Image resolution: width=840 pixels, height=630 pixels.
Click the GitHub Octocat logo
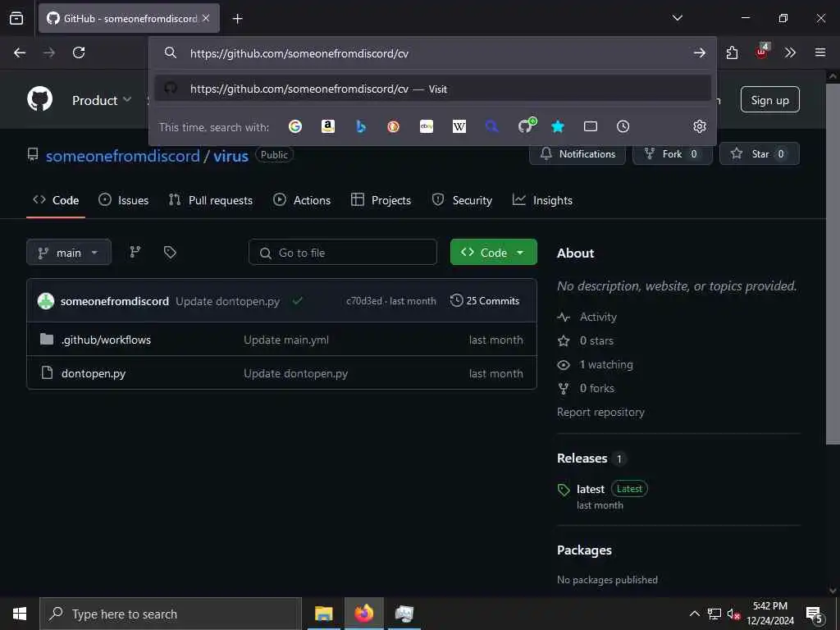point(39,99)
